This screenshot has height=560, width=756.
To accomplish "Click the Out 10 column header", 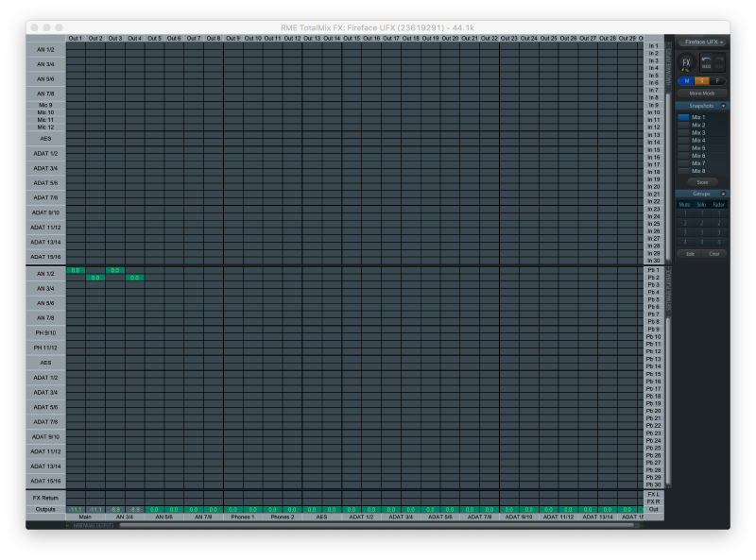I will tap(253, 38).
